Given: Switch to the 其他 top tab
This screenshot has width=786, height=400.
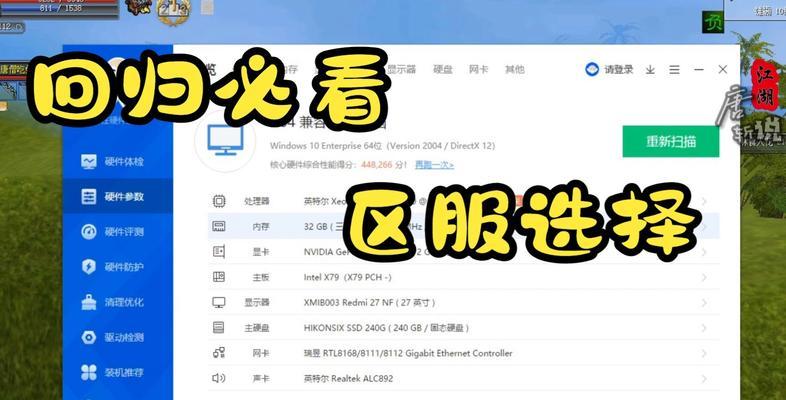Looking at the screenshot, I should click(x=514, y=69).
